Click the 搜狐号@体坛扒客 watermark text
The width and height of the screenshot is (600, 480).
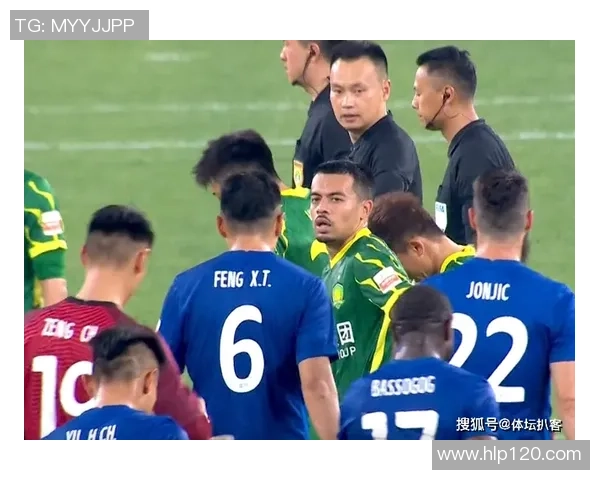pyautogui.click(x=509, y=425)
